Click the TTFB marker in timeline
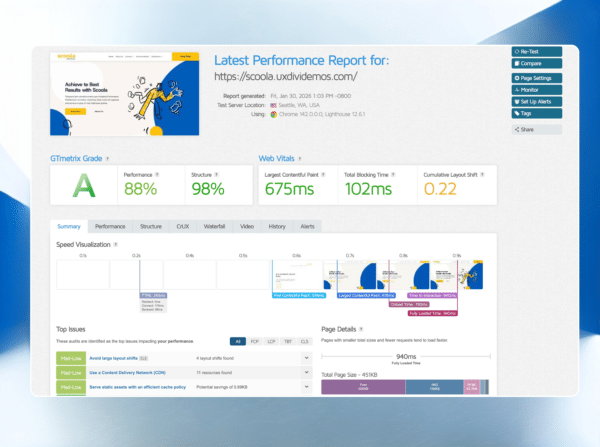 pos(153,295)
